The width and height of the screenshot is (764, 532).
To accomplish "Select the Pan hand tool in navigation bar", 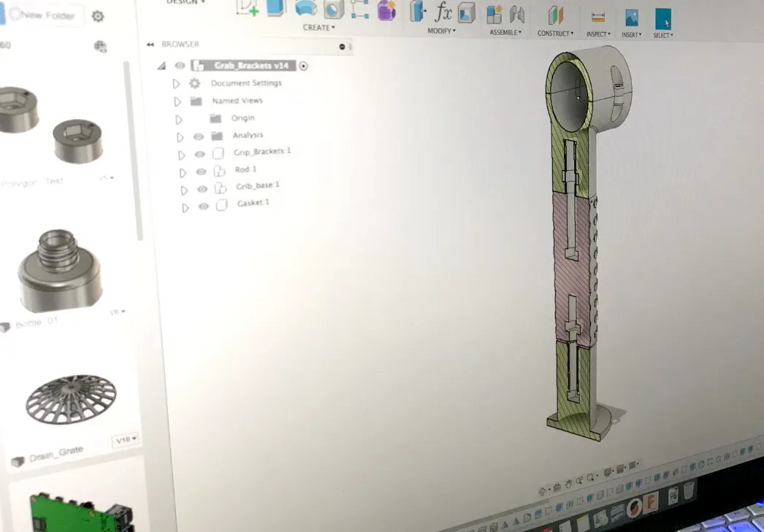I will 568,485.
